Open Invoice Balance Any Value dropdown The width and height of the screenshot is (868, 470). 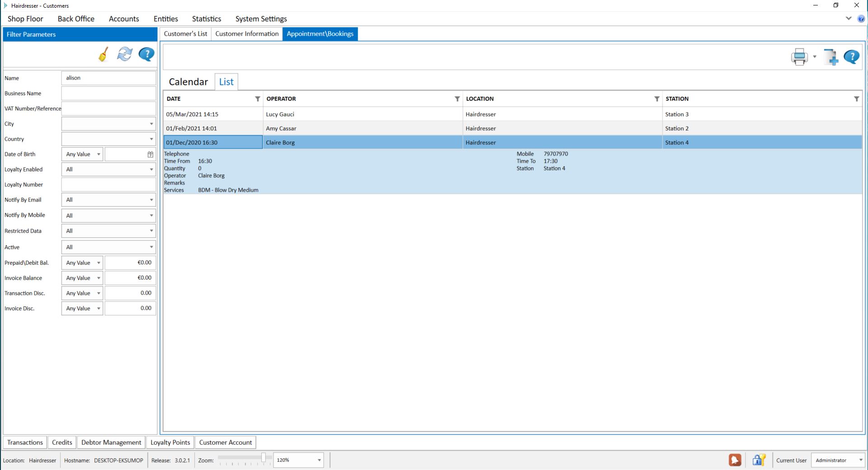[82, 278]
